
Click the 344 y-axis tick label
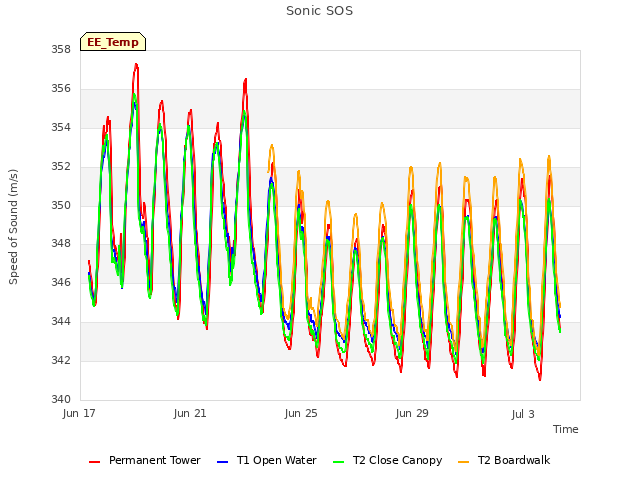point(61,322)
